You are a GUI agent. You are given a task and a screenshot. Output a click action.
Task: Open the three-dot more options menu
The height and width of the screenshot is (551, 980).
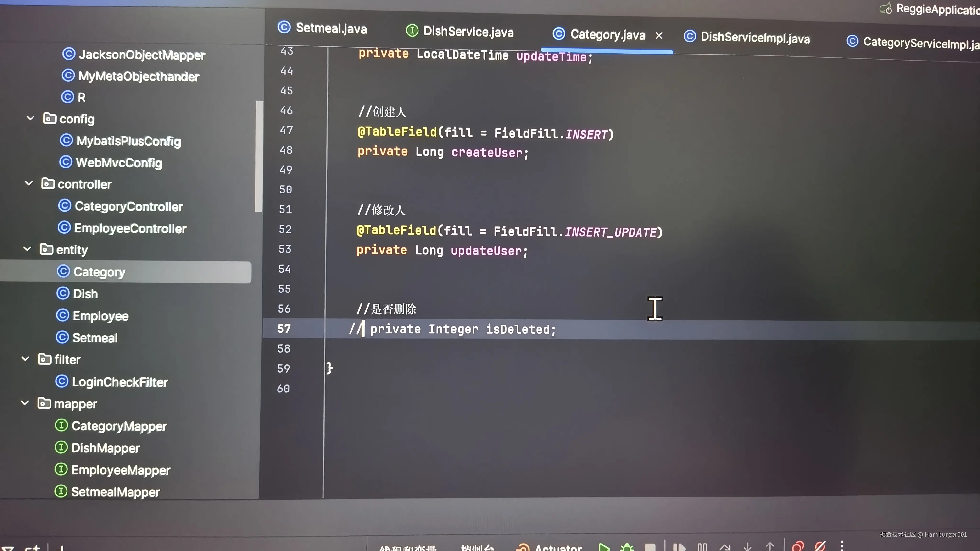click(x=842, y=546)
